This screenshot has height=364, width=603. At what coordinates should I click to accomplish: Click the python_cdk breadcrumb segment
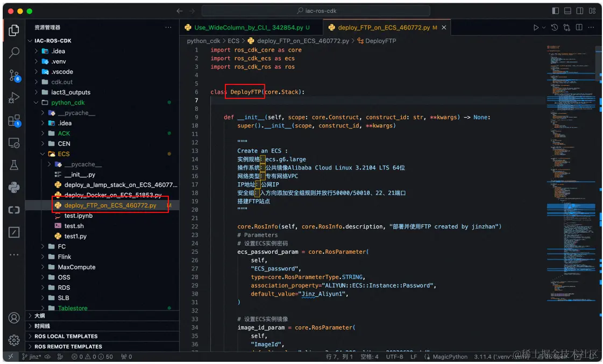(x=203, y=41)
